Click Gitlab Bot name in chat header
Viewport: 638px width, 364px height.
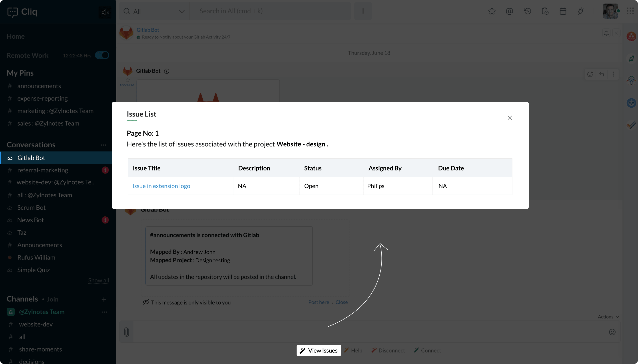[148, 30]
